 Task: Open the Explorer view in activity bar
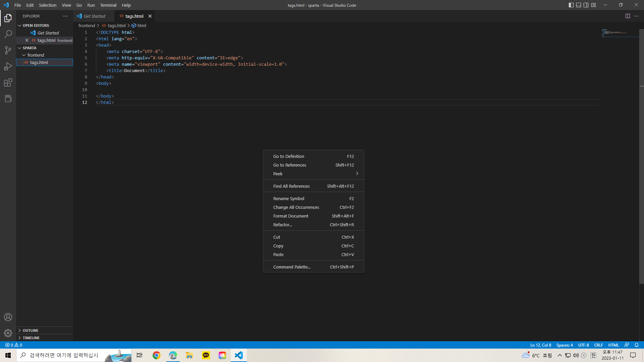click(8, 18)
